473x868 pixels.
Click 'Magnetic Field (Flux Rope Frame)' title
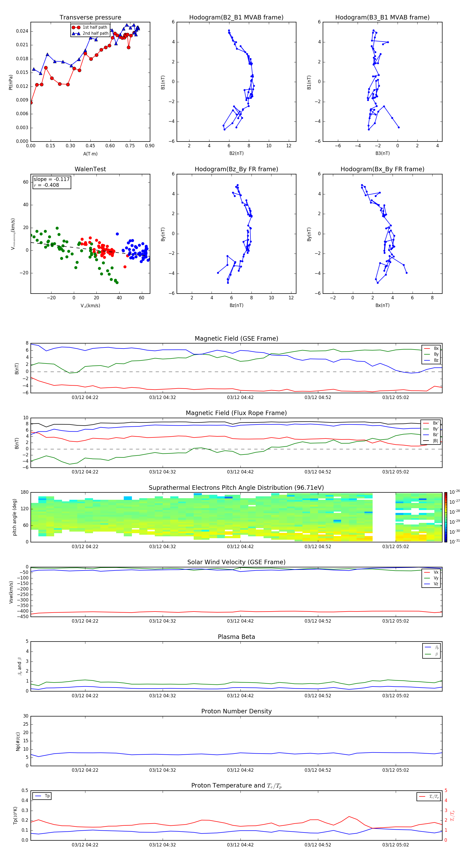click(x=236, y=413)
